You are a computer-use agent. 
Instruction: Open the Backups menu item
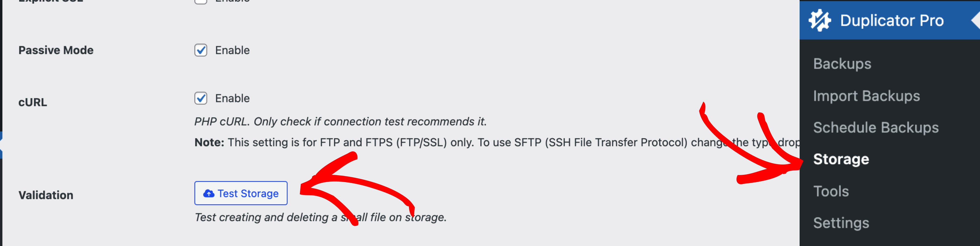pyautogui.click(x=842, y=63)
